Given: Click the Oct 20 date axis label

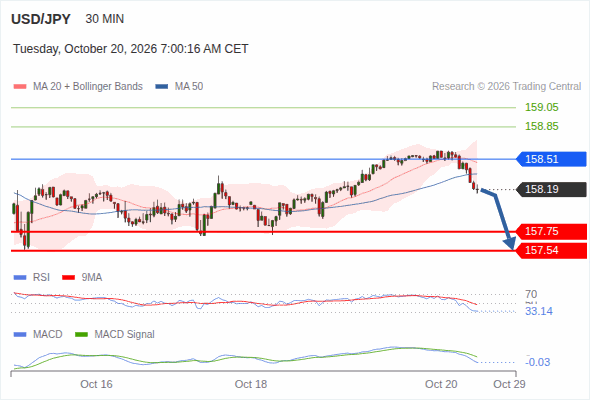Looking at the screenshot, I should coord(441,384).
